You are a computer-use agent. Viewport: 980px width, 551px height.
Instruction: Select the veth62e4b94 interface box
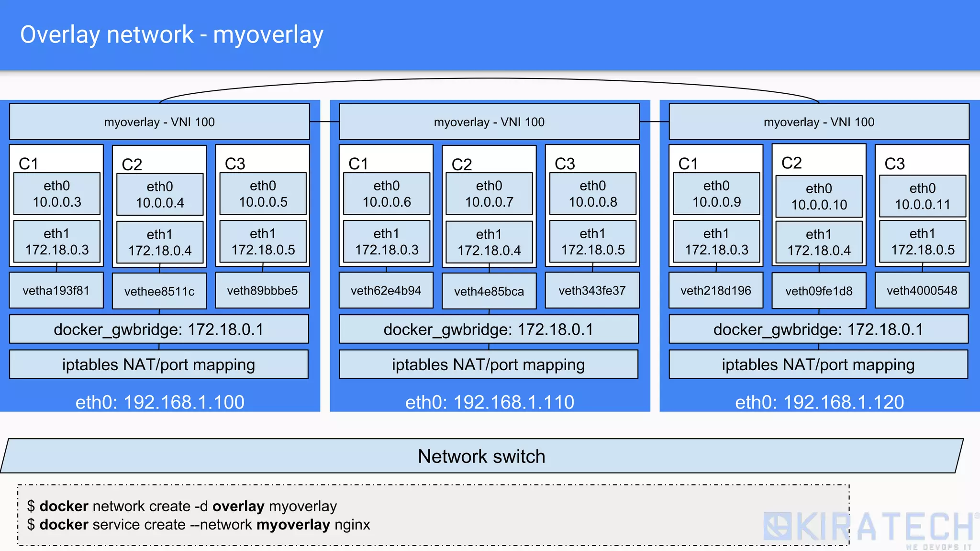[x=386, y=290]
